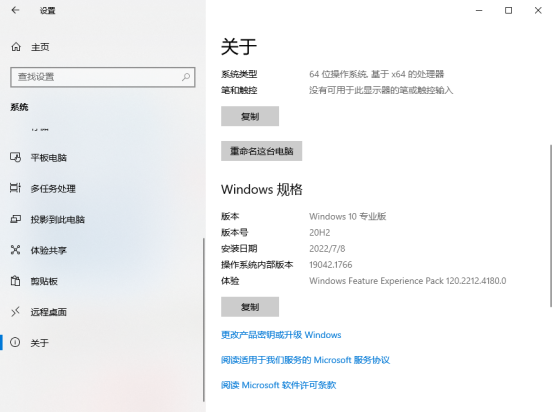Click the info icon beside 关于
The width and height of the screenshot is (553, 412).
click(x=15, y=342)
